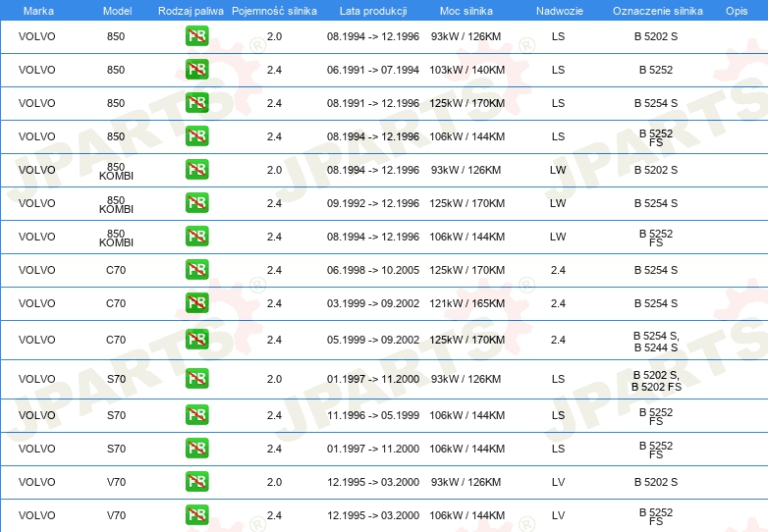The width and height of the screenshot is (768, 532).
Task: Click the date range 06.1998 -> 10.2005
Action: click(x=373, y=270)
